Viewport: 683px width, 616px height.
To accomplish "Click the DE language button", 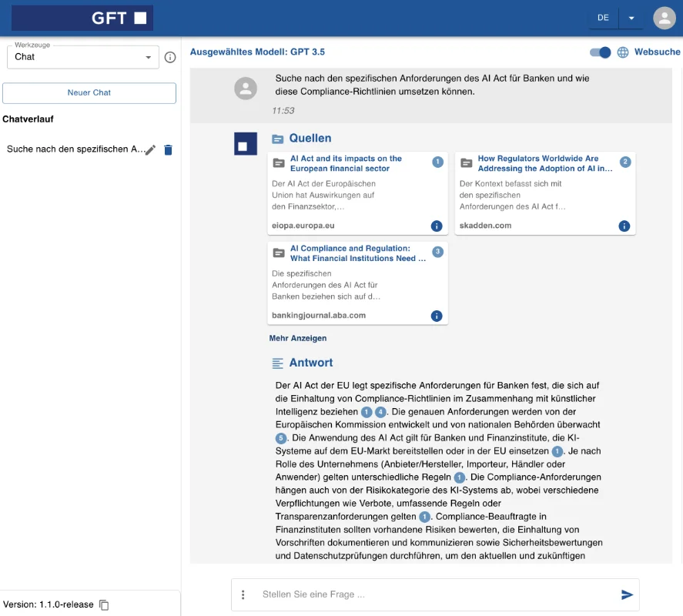I will [x=603, y=18].
